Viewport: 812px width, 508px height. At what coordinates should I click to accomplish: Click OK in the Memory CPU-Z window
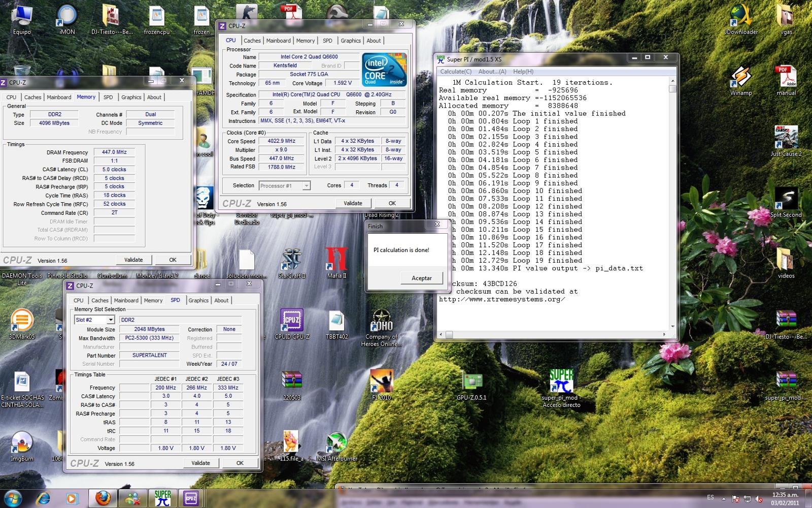[x=173, y=260]
